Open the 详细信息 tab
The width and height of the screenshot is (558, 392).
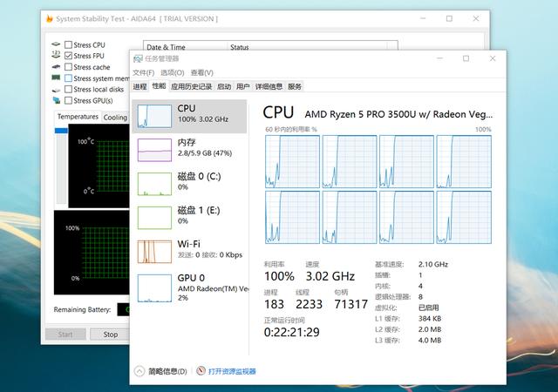click(x=269, y=86)
